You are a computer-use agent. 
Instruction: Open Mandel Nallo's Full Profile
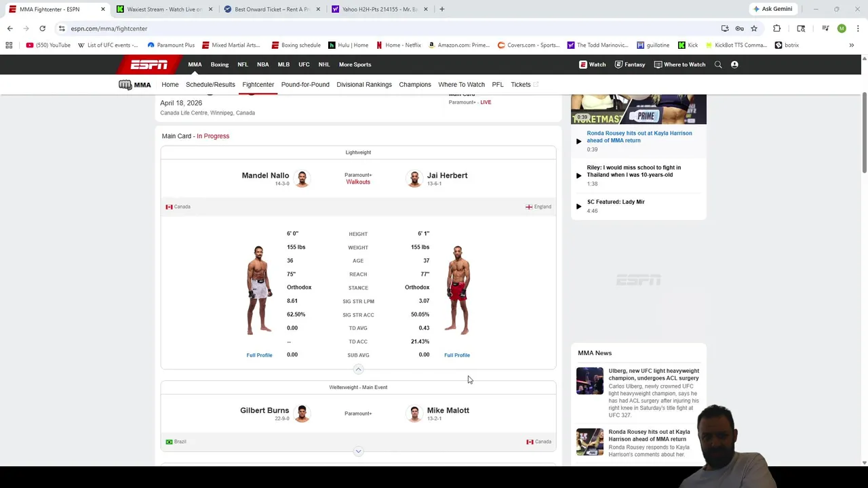pos(259,355)
